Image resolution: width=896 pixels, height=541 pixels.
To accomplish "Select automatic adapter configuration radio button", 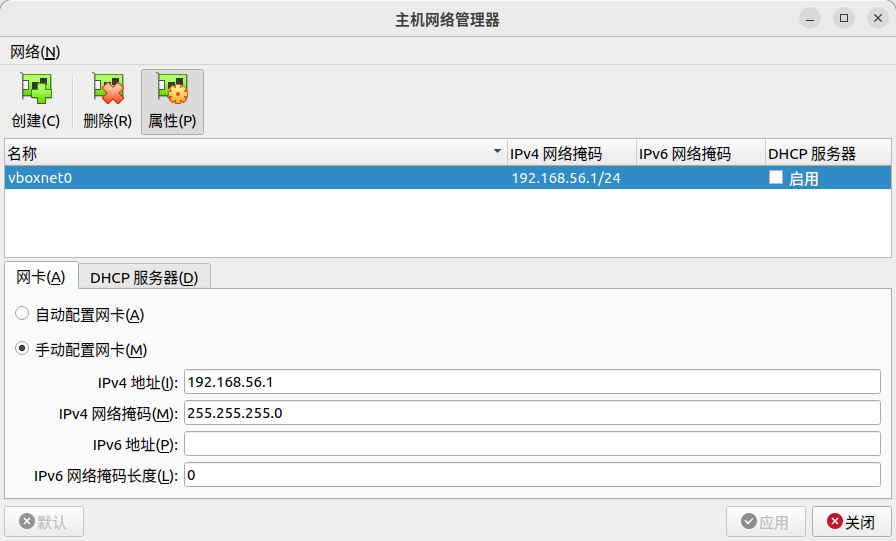I will (22, 314).
